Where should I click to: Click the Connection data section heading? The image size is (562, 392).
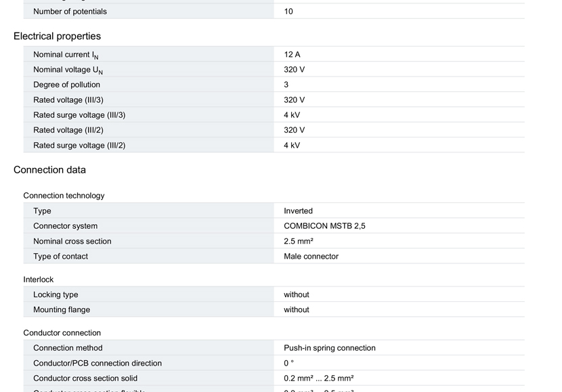pos(49,170)
